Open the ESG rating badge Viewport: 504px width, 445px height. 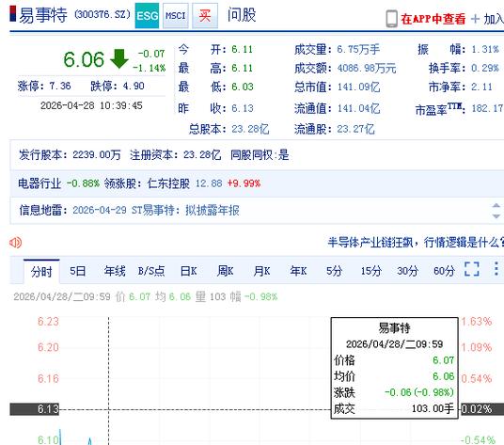click(x=147, y=15)
